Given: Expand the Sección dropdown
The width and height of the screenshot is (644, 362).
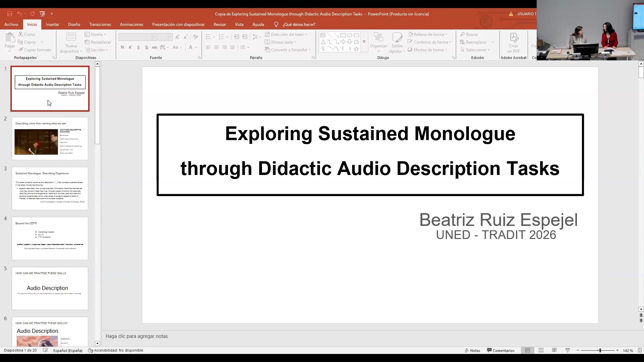Looking at the screenshot, I should pyautogui.click(x=97, y=50).
